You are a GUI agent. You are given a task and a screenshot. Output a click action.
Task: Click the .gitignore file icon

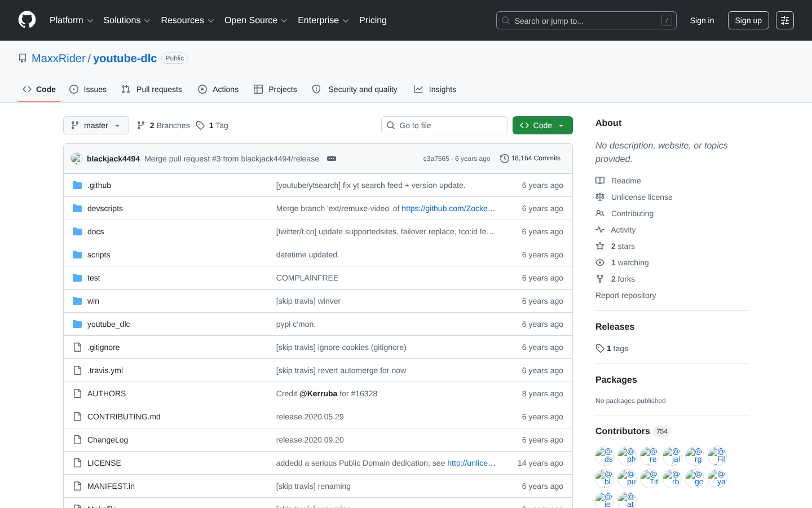[77, 347]
